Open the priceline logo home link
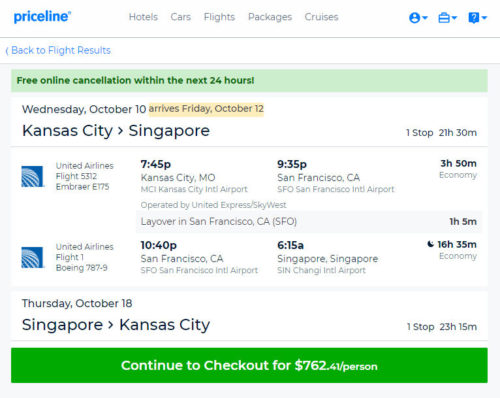The width and height of the screenshot is (500, 398). 42,17
